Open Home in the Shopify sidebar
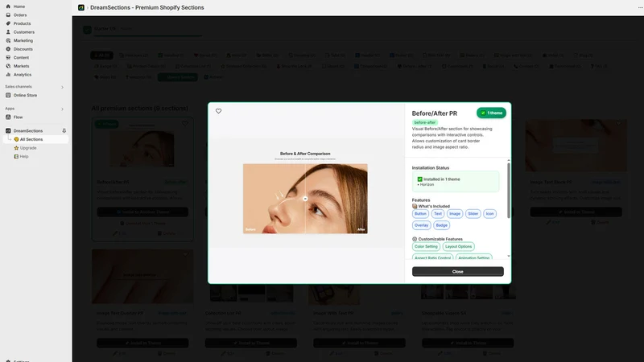Screen dimensions: 644x362 click(19, 6)
